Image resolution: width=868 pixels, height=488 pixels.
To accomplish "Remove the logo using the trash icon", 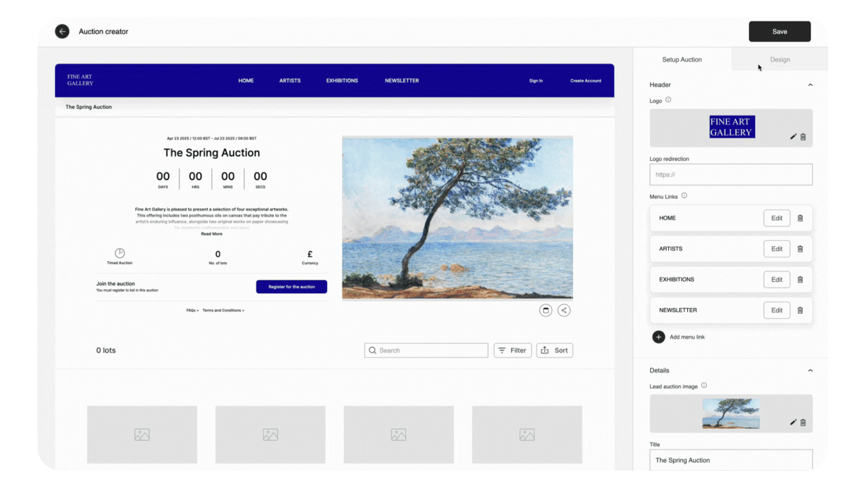I will (x=803, y=137).
